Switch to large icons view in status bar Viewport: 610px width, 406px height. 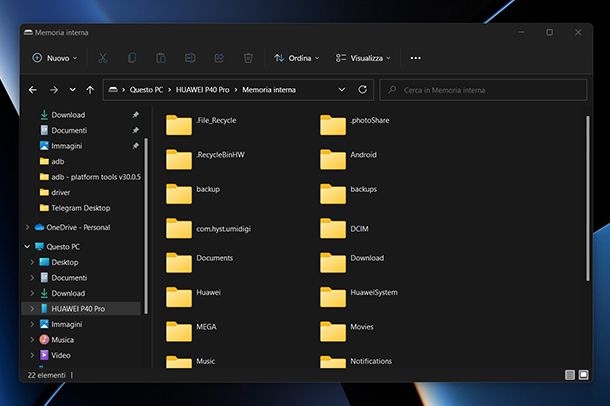[x=583, y=375]
